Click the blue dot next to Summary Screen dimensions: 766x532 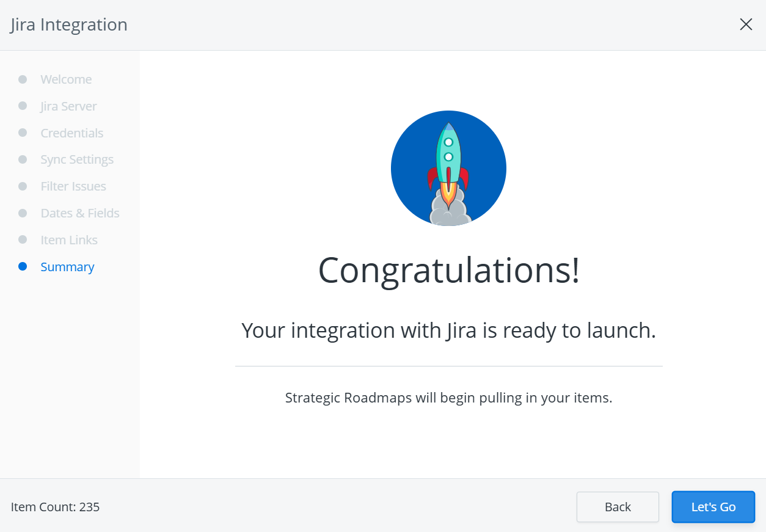23,266
